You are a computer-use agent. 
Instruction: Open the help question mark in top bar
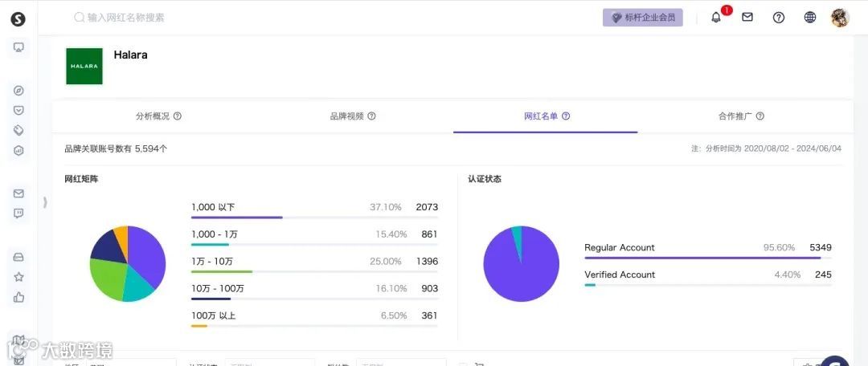[779, 18]
